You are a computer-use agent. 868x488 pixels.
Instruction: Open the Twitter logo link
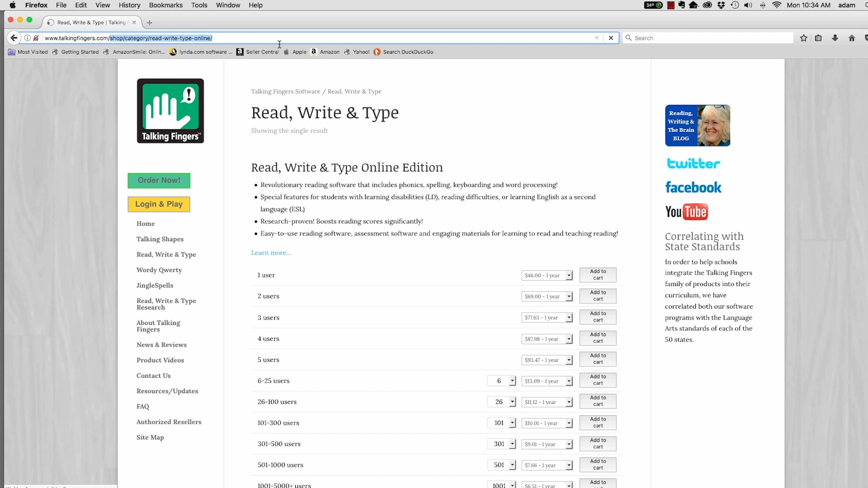pyautogui.click(x=693, y=163)
